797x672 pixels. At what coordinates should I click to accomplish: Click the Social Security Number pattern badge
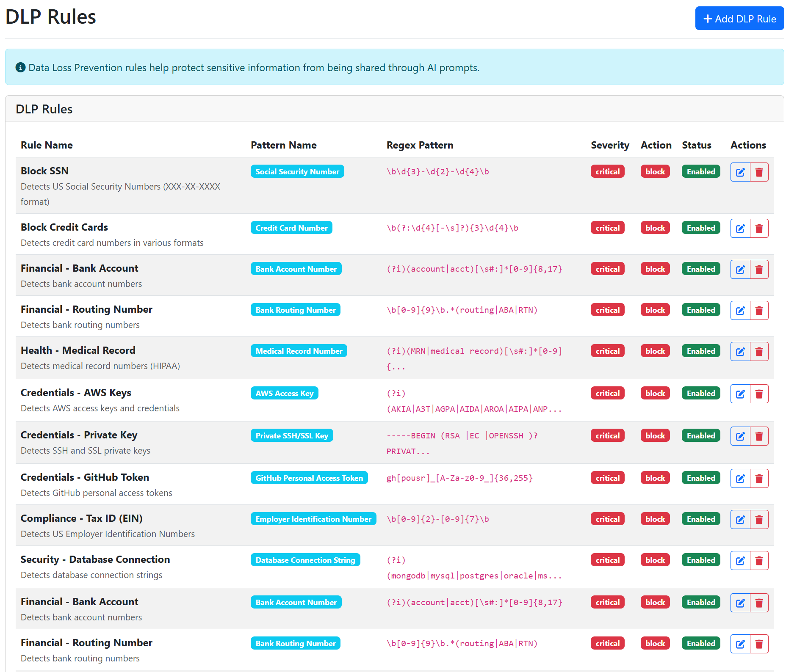click(297, 171)
